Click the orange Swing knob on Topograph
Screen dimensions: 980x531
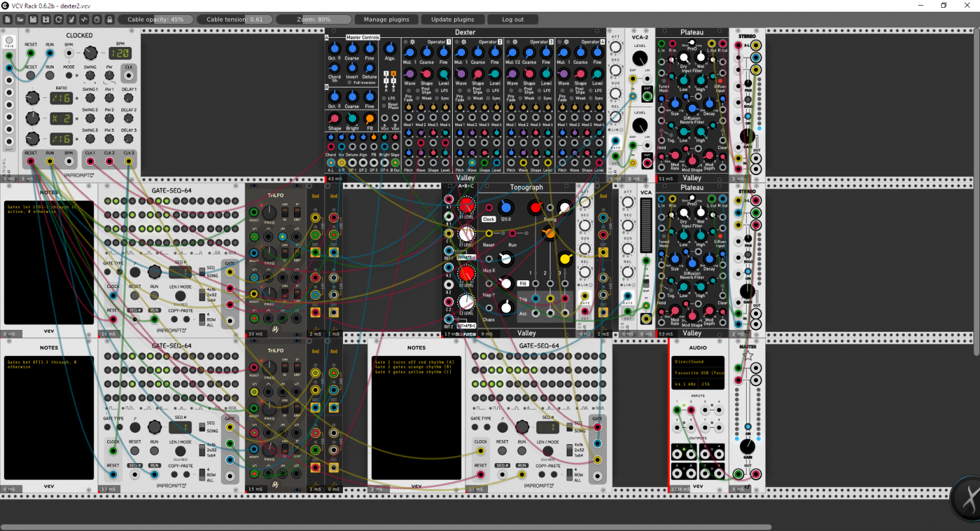click(x=550, y=233)
